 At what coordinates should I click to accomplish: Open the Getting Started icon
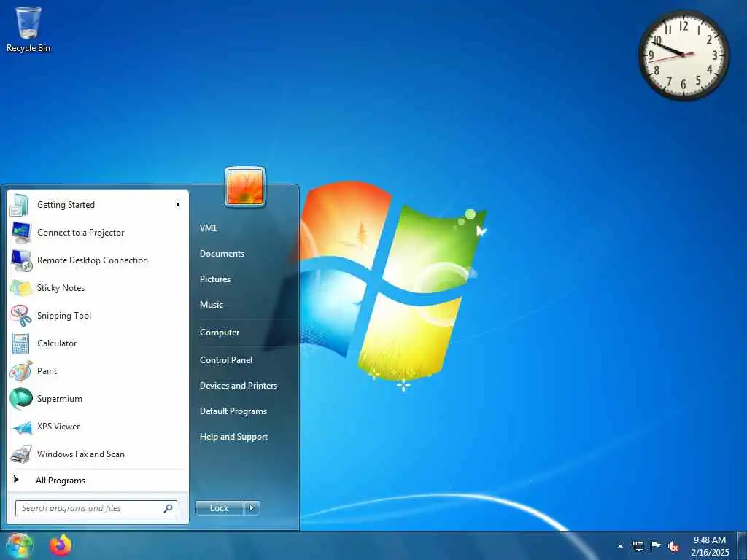20,205
